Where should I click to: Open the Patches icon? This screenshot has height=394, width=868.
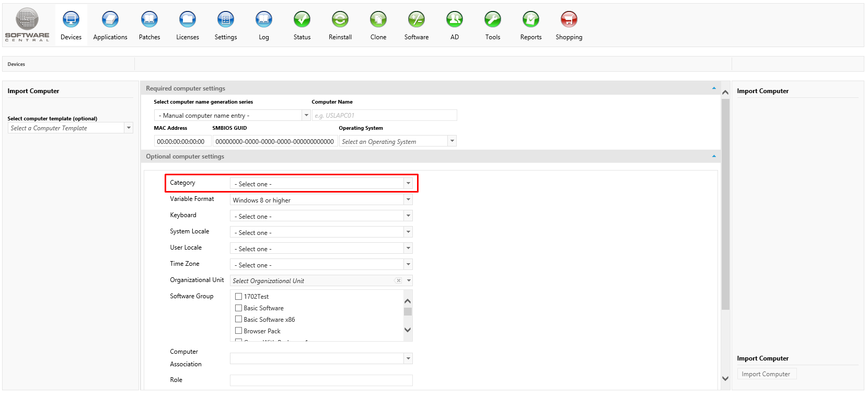[149, 20]
